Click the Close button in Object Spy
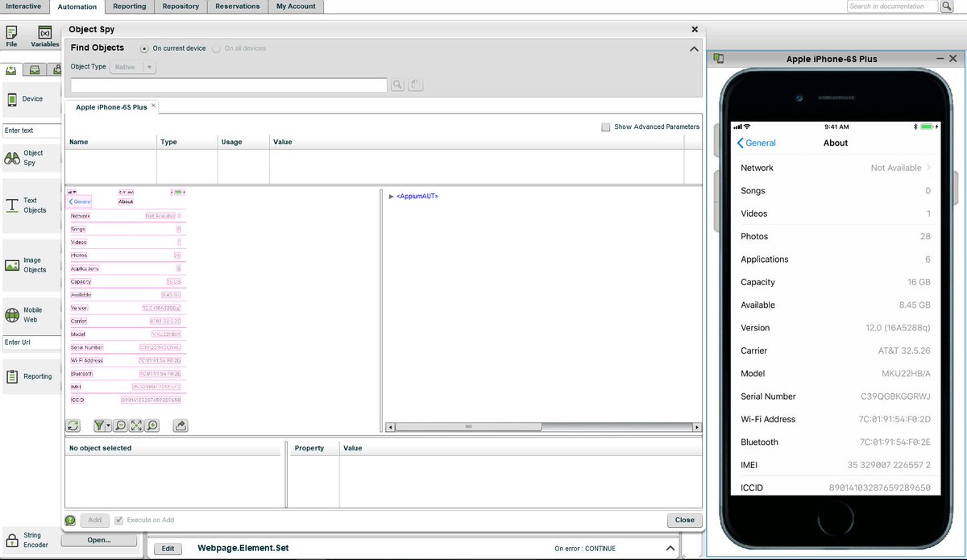967x560 pixels. pos(685,521)
